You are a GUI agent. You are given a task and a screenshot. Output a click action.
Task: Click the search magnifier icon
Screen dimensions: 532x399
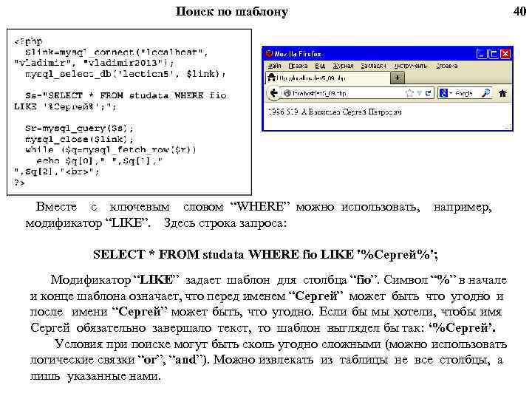pyautogui.click(x=486, y=92)
